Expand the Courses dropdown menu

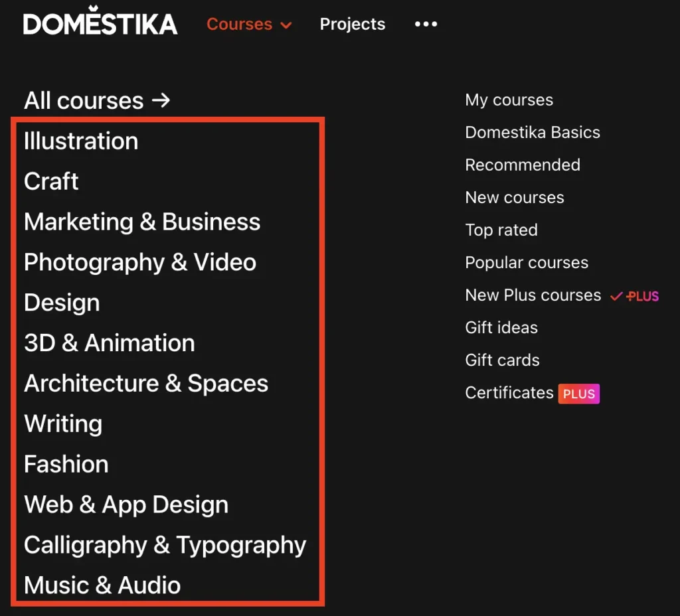249,25
